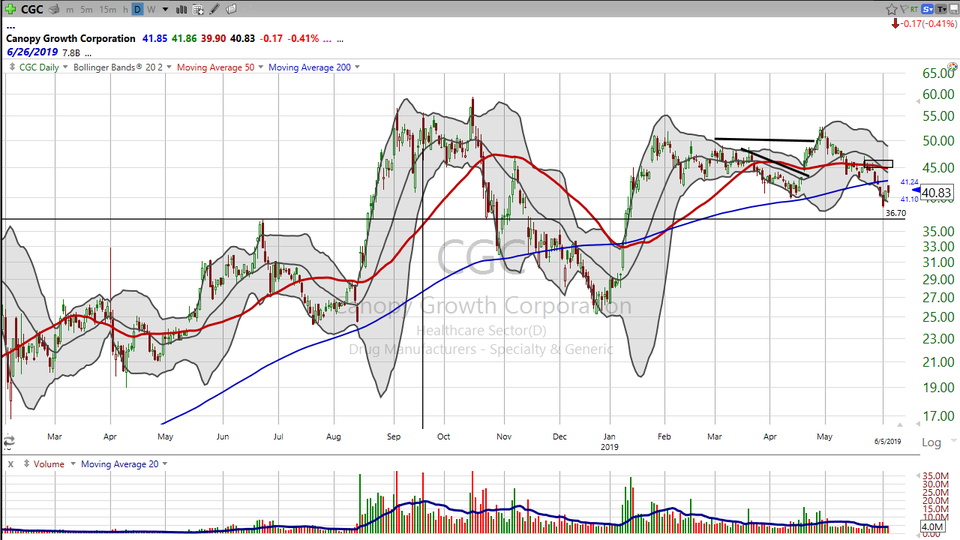Open the blue S dropdown button
This screenshot has width=960, height=540.
928,9
